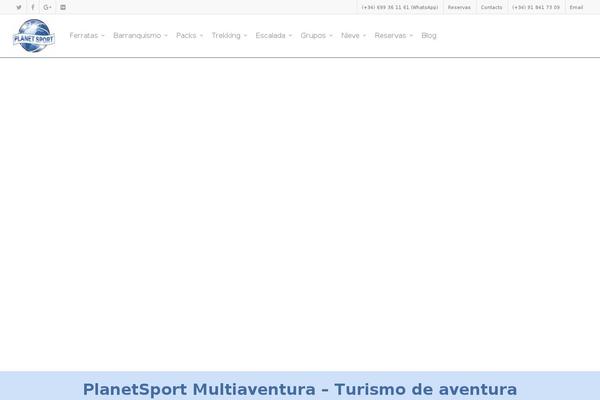Click the PlanetSport Multiaventura heading

(x=300, y=389)
